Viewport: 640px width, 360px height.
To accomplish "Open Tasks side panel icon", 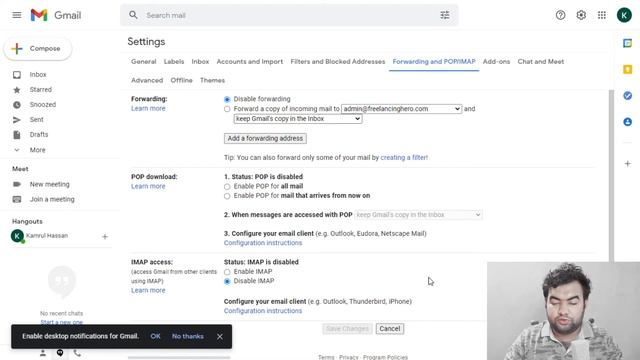I will 628,96.
